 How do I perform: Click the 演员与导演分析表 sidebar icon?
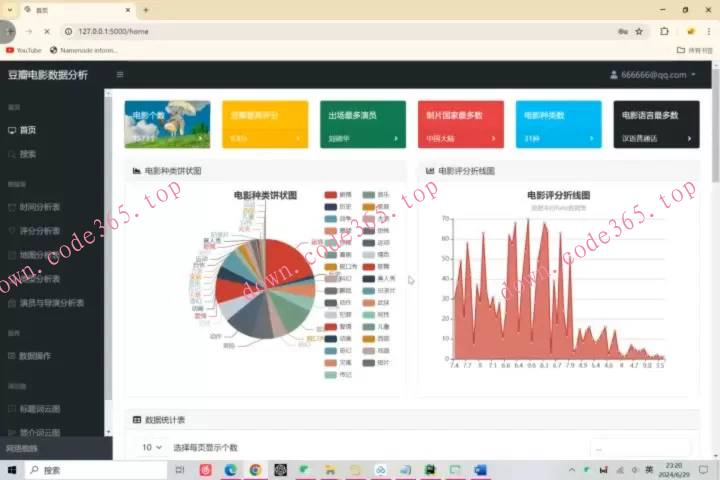click(12, 303)
